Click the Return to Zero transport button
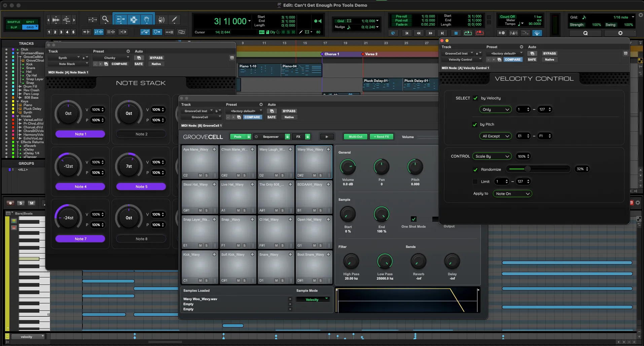 point(407,33)
